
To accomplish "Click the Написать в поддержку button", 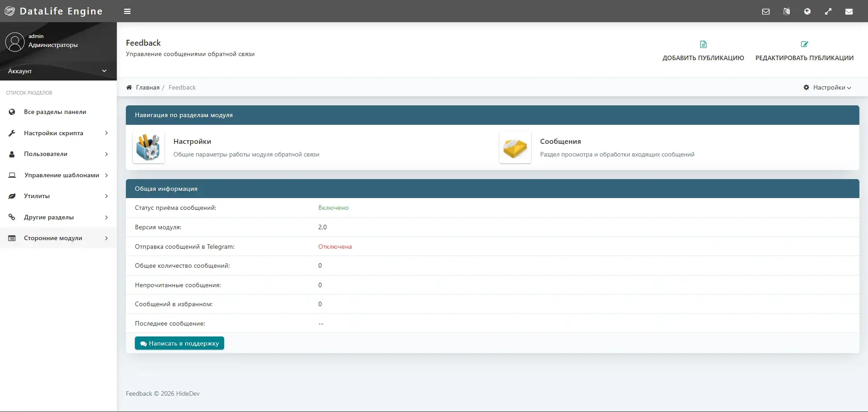I will click(x=179, y=343).
